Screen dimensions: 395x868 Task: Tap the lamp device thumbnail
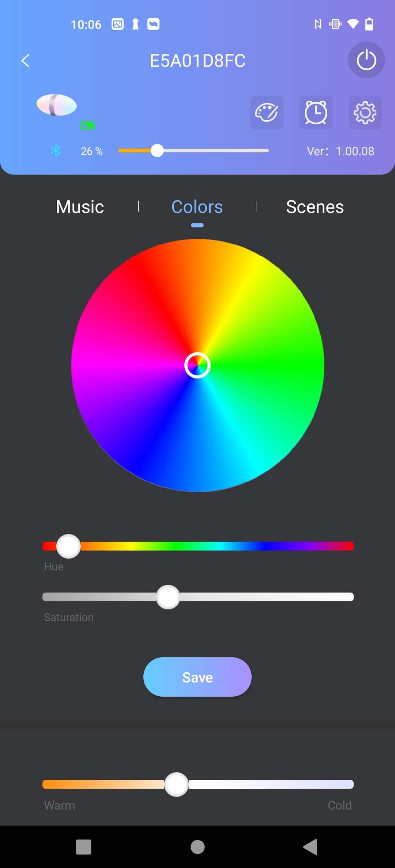tap(57, 105)
